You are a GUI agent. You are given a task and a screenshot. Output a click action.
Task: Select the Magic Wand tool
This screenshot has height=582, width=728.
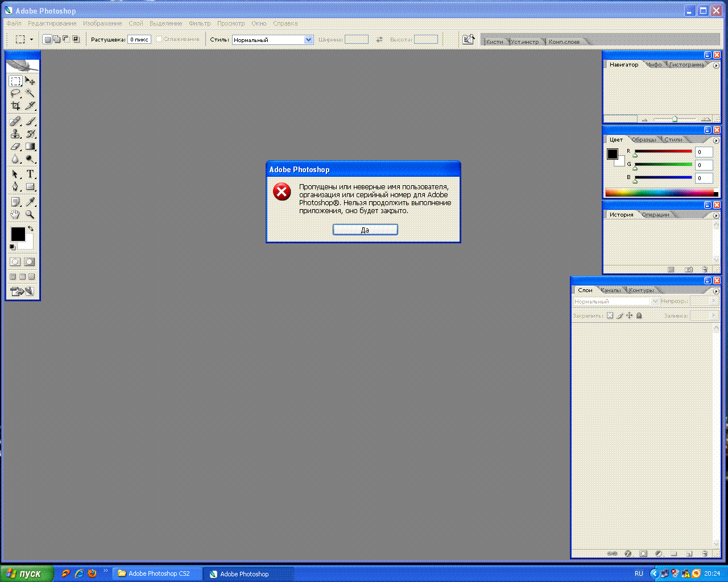point(30,94)
